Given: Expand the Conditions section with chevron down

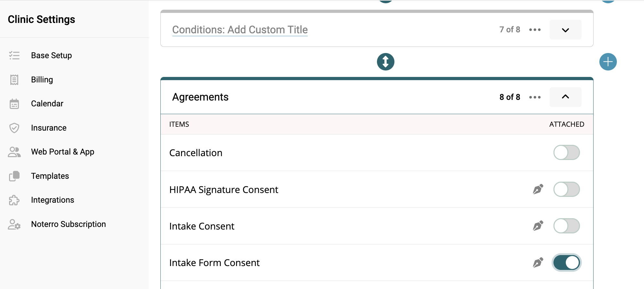Looking at the screenshot, I should [x=565, y=30].
